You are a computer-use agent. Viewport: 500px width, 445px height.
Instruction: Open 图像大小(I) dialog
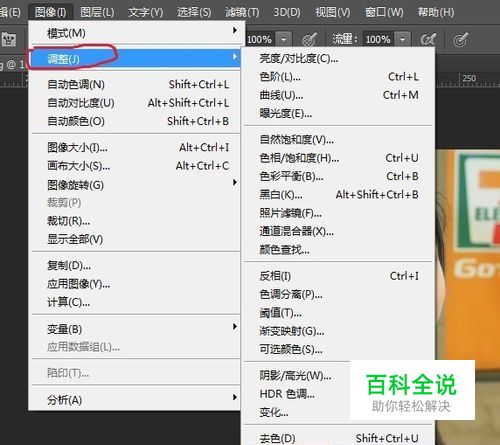136,147
